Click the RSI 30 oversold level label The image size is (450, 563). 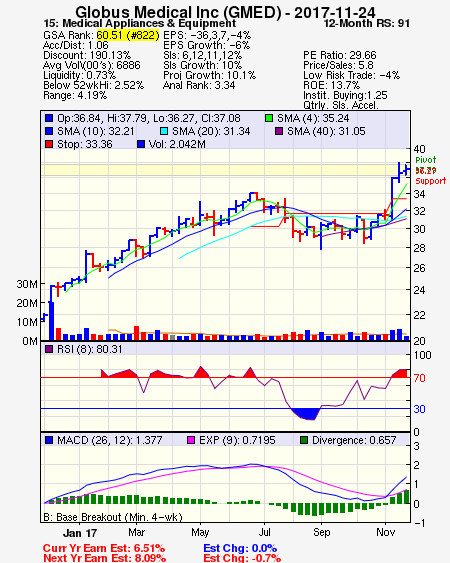[x=419, y=409]
